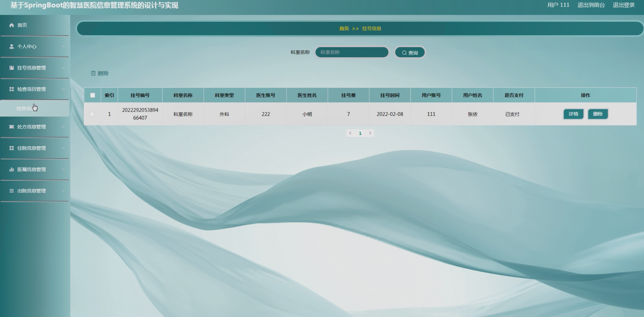This screenshot has height=317, width=644.
Task: Open the 住院信息管理 menu
Action: [31, 148]
